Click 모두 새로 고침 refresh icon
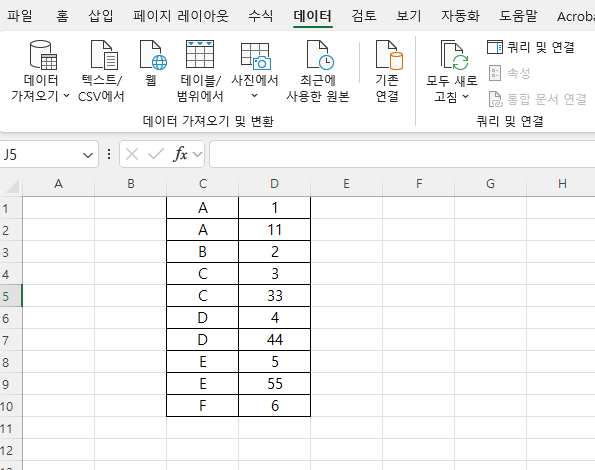The height and width of the screenshot is (470, 595). click(454, 55)
